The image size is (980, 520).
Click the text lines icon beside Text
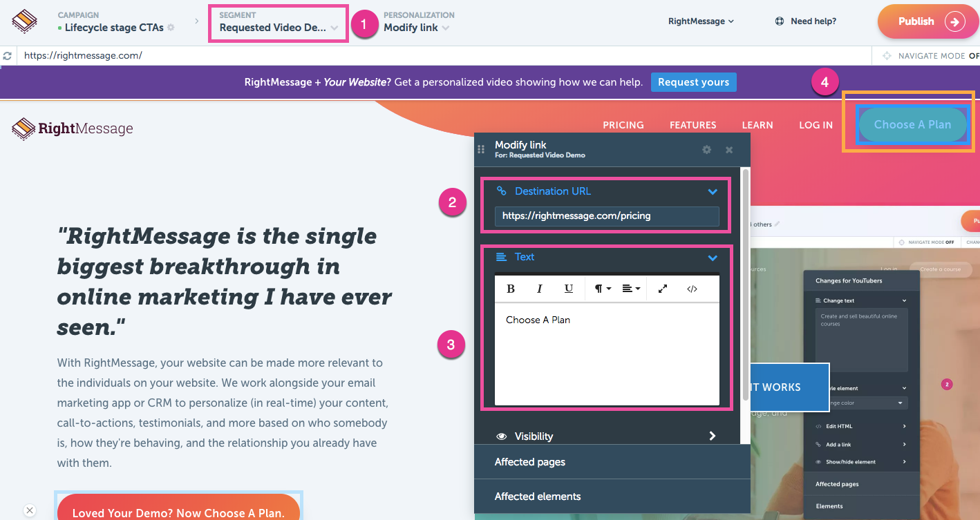pyautogui.click(x=502, y=257)
